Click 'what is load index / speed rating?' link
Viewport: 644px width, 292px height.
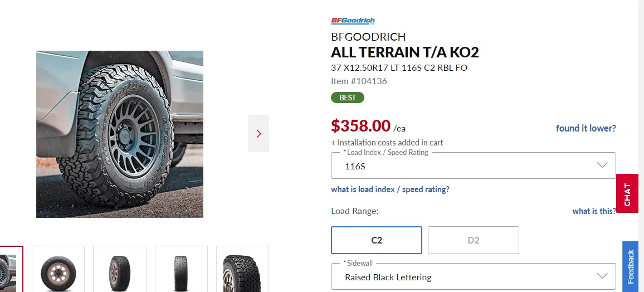click(390, 189)
